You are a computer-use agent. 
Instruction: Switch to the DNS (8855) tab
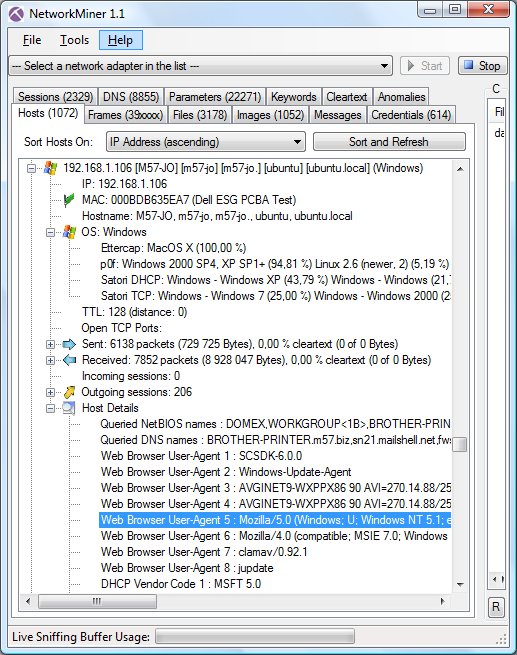[131, 97]
